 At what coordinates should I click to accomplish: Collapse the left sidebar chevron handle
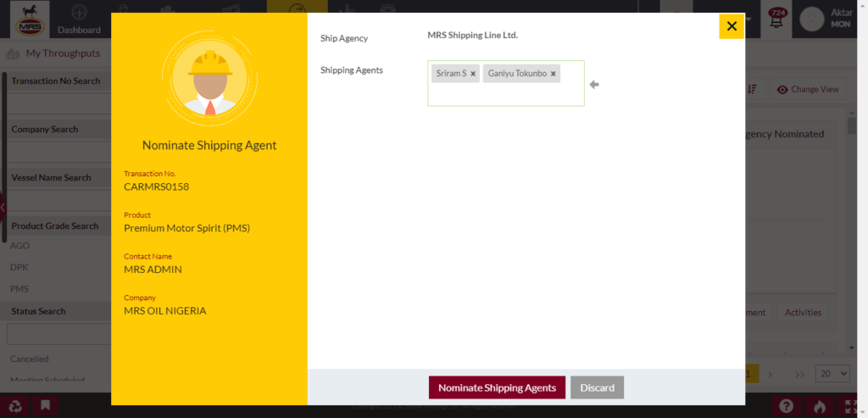[3, 208]
